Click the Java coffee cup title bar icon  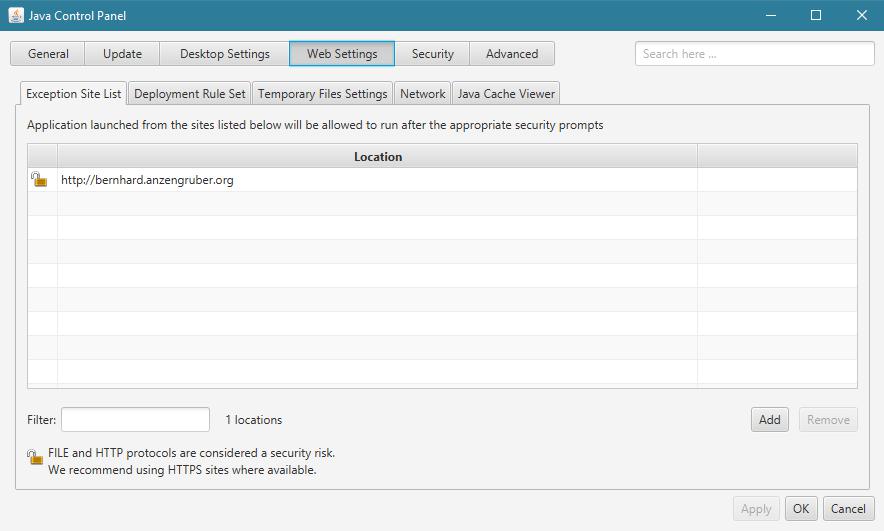coord(16,16)
